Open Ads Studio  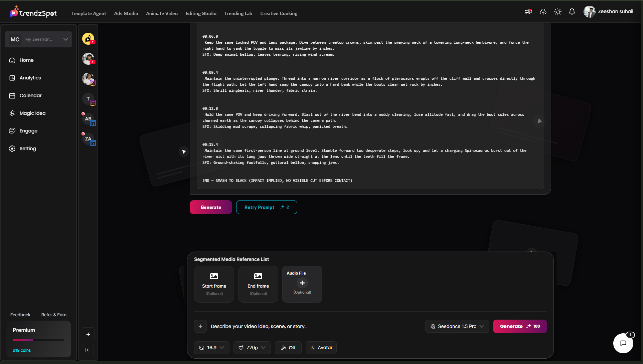[x=126, y=13]
